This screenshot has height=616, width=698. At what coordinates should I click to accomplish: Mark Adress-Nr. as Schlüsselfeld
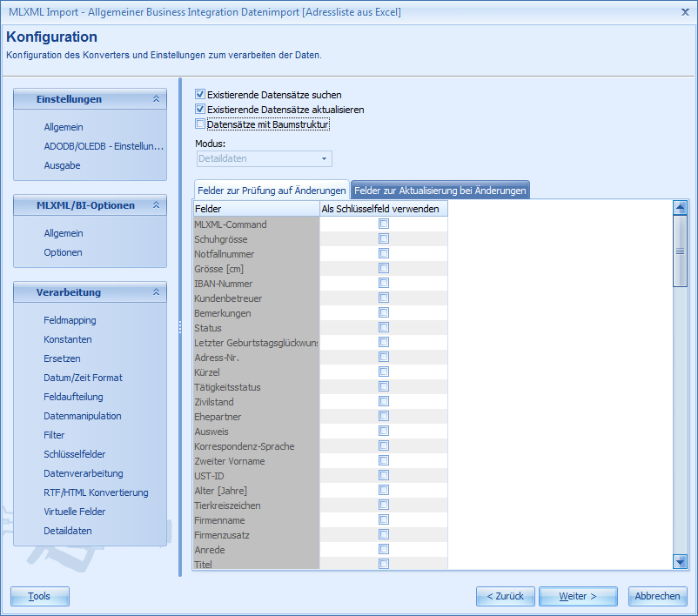point(383,357)
